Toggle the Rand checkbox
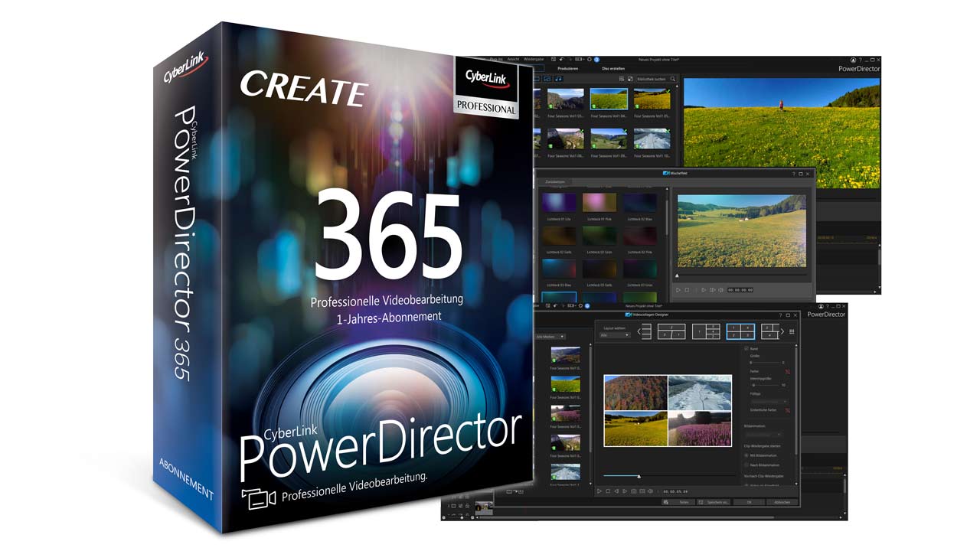980x551 pixels. (x=746, y=349)
